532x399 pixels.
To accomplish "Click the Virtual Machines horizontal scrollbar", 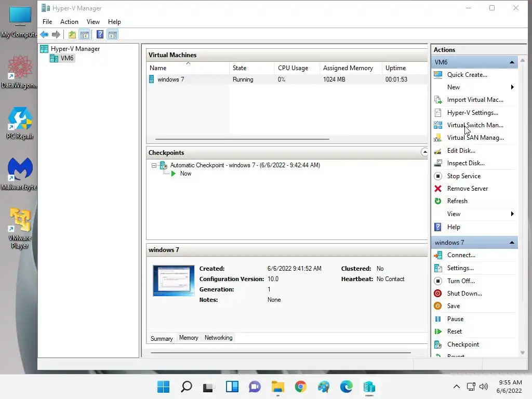I will tap(242, 139).
